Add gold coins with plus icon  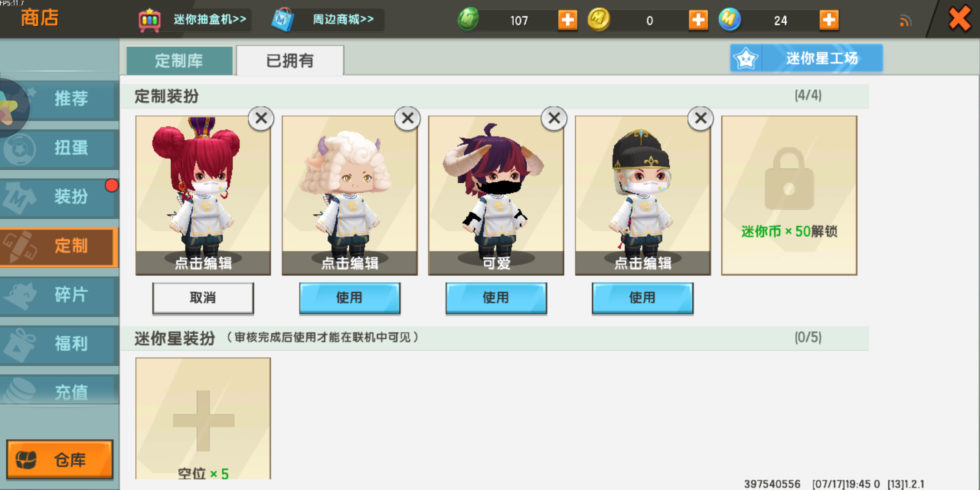point(698,20)
